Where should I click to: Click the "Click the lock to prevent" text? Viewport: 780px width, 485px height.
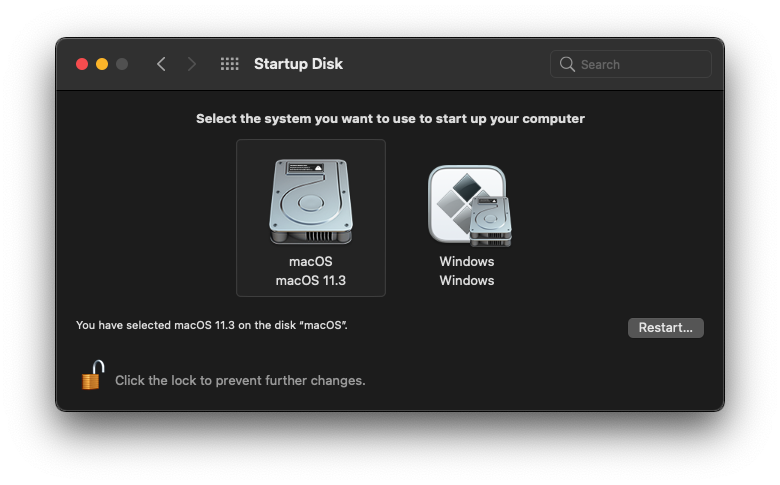click(240, 380)
